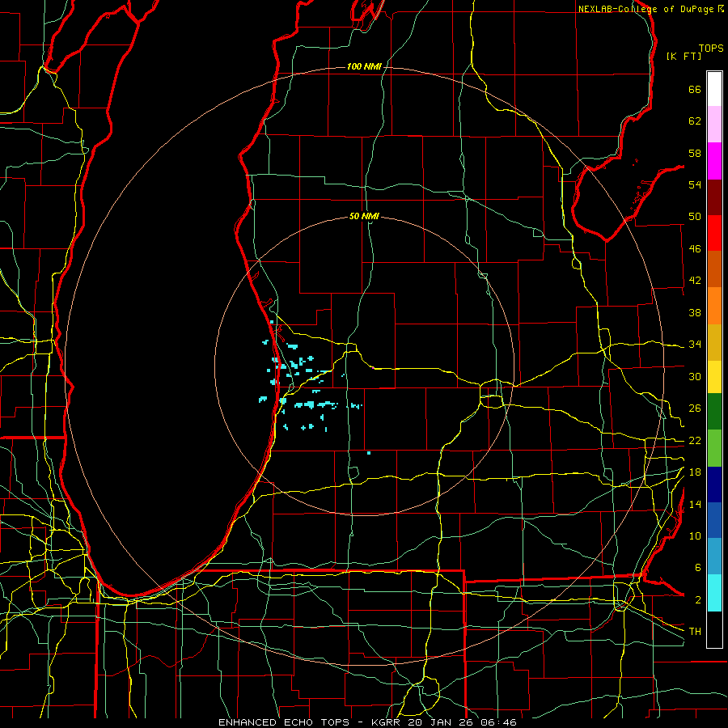Click the legend value 14
This screenshot has height=728, width=728.
[695, 504]
